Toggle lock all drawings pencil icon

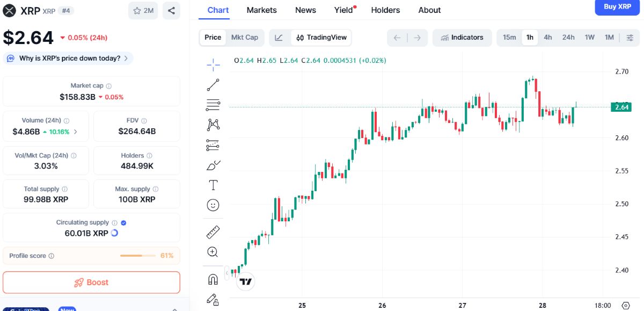pos(213,300)
